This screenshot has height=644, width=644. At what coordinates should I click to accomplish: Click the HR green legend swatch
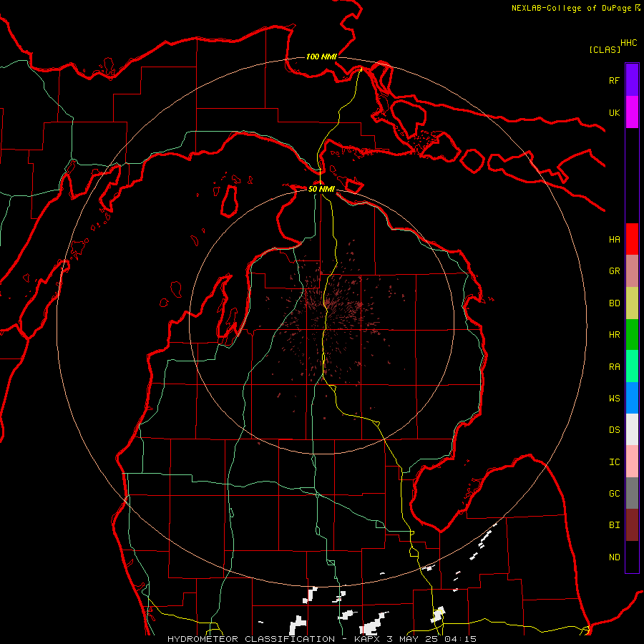[632, 335]
